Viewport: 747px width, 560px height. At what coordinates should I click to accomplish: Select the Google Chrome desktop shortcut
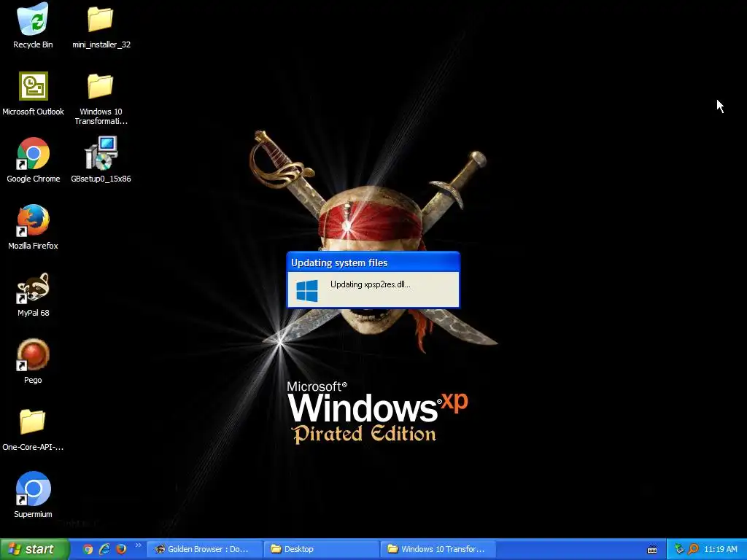tap(33, 160)
